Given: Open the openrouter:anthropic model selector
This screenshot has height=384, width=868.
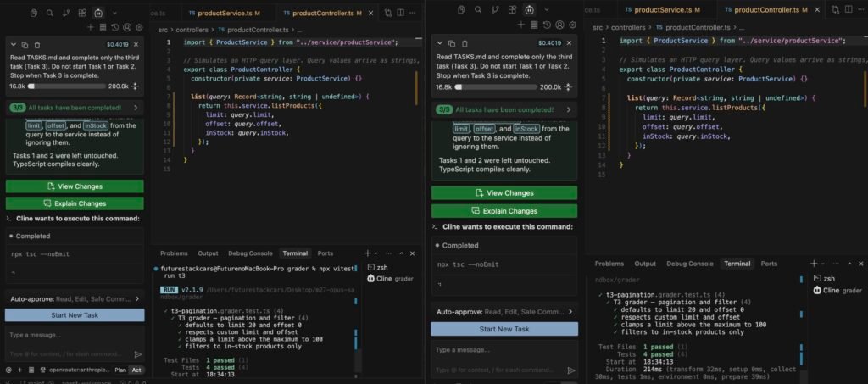Looking at the screenshot, I should click(79, 370).
